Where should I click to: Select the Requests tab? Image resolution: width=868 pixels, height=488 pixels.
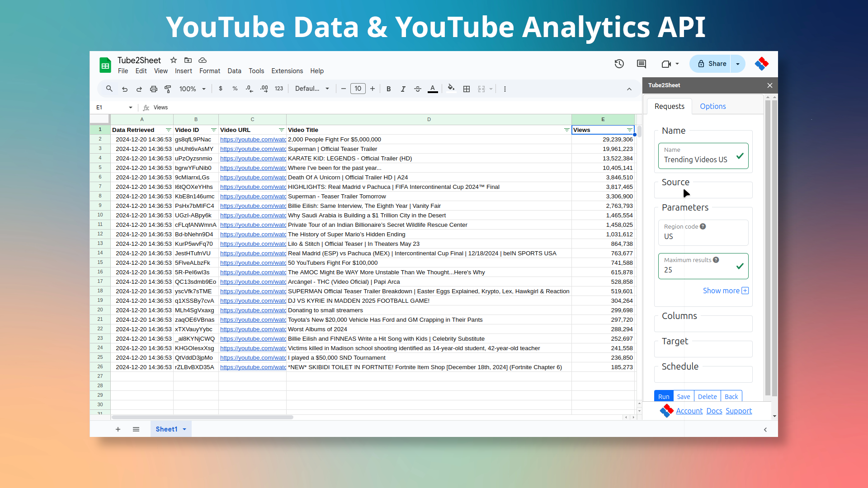coord(670,106)
